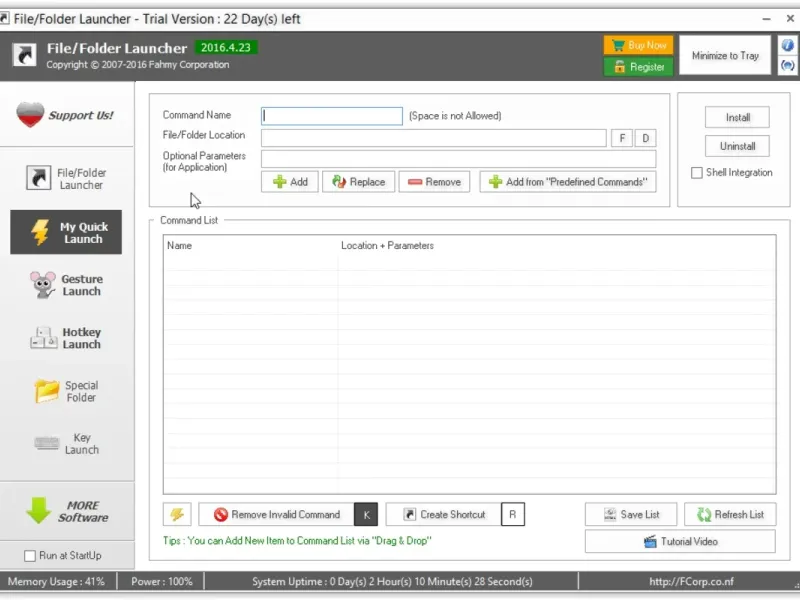This screenshot has height=600, width=800.
Task: Click Add from "Predefined Commands"
Action: pos(568,182)
